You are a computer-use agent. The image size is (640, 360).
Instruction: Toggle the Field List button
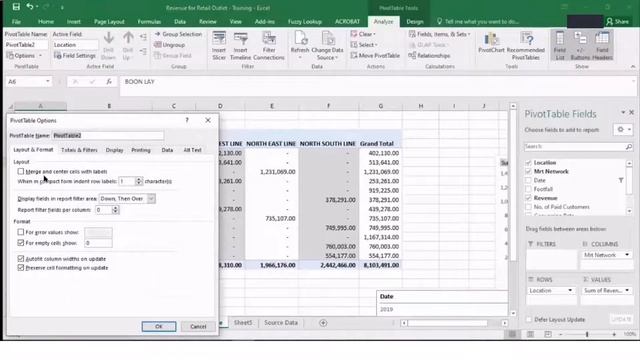(560, 46)
